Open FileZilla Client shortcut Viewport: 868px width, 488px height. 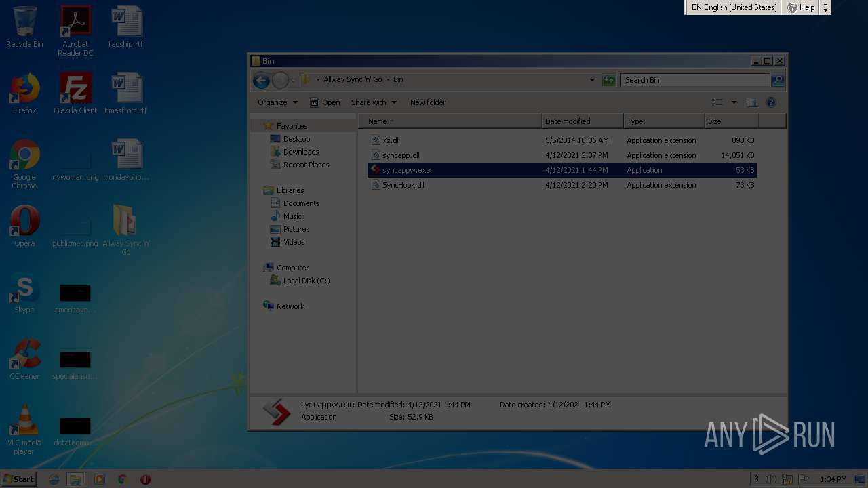[75, 94]
